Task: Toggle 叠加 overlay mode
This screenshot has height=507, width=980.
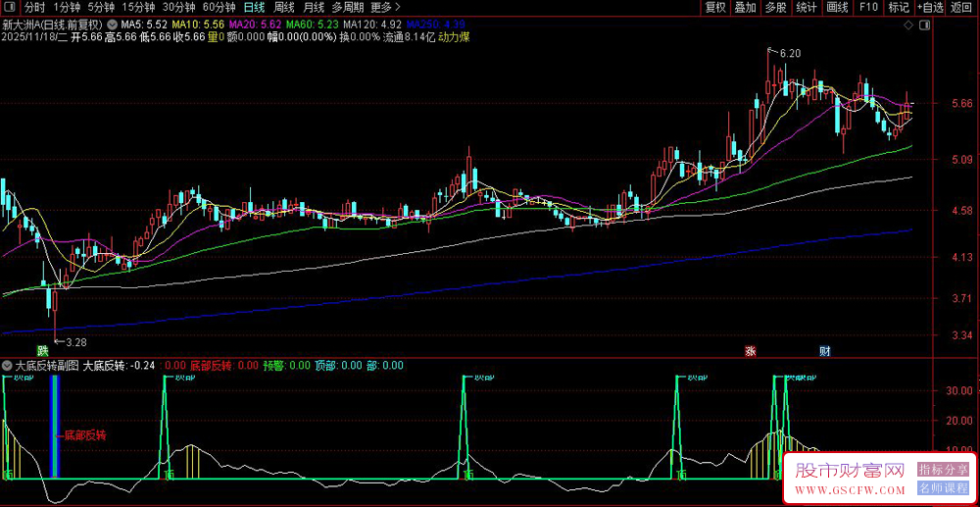Action: pos(745,7)
